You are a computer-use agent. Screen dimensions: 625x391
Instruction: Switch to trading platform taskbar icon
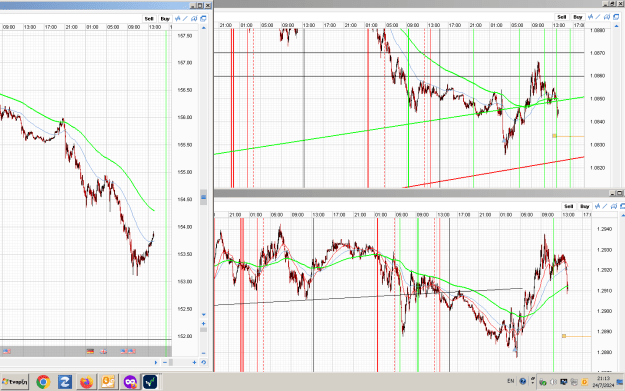coord(150,382)
